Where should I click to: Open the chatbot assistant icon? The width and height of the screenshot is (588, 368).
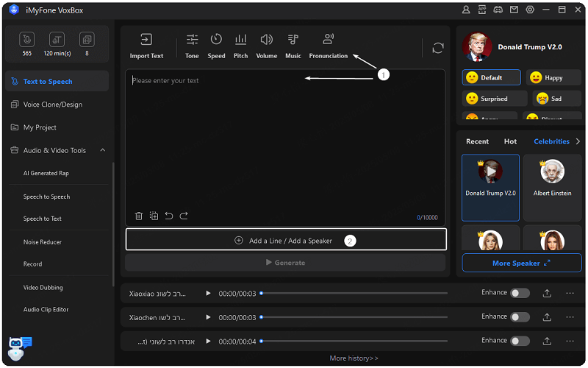(19, 348)
